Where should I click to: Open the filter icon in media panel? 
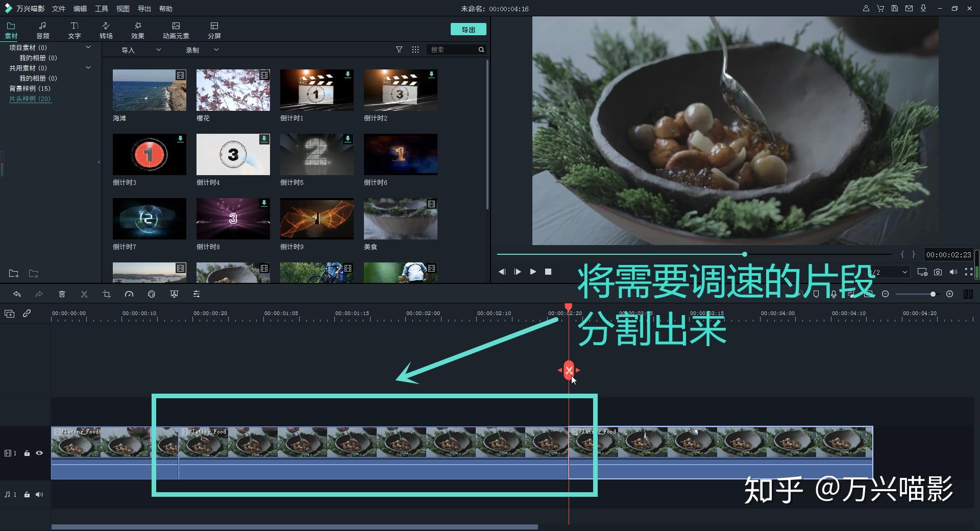click(x=399, y=50)
